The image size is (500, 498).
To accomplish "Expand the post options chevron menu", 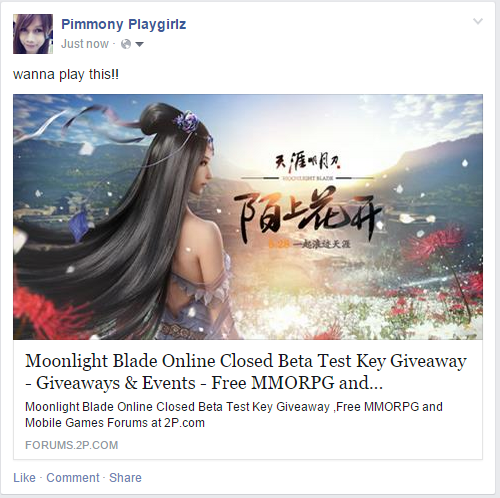I will tap(478, 22).
